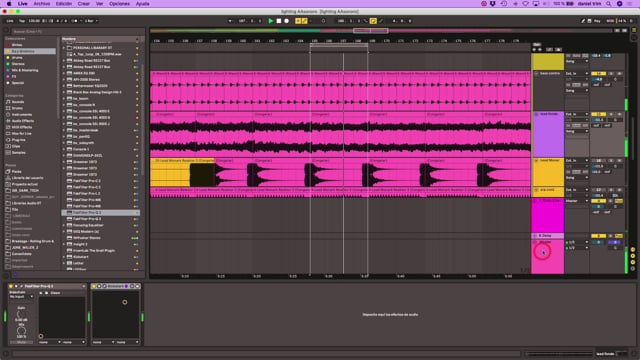Toggle activator on the lead fondo track

(x=599, y=114)
